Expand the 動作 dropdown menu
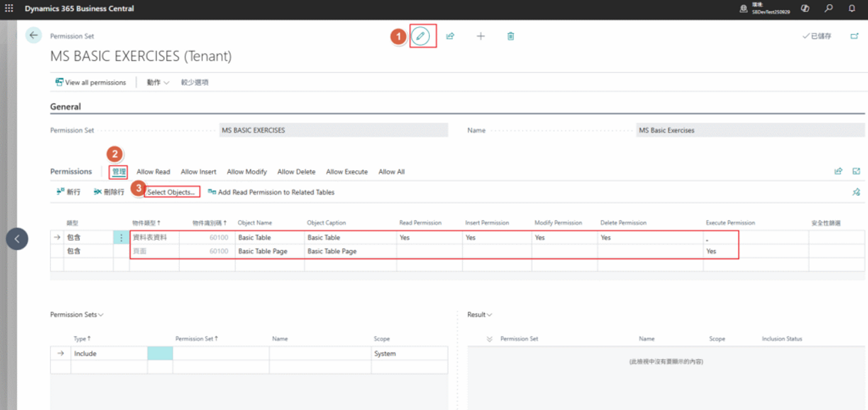The height and width of the screenshot is (410, 868). click(157, 83)
